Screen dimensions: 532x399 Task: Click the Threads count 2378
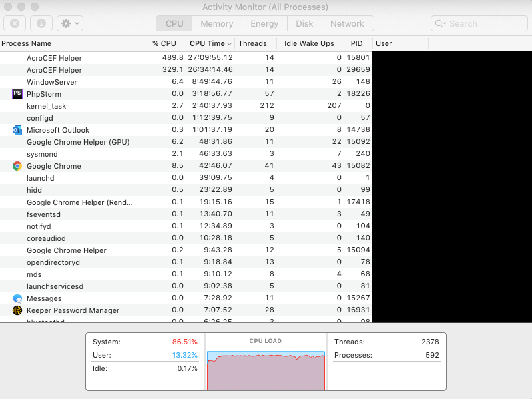point(430,342)
